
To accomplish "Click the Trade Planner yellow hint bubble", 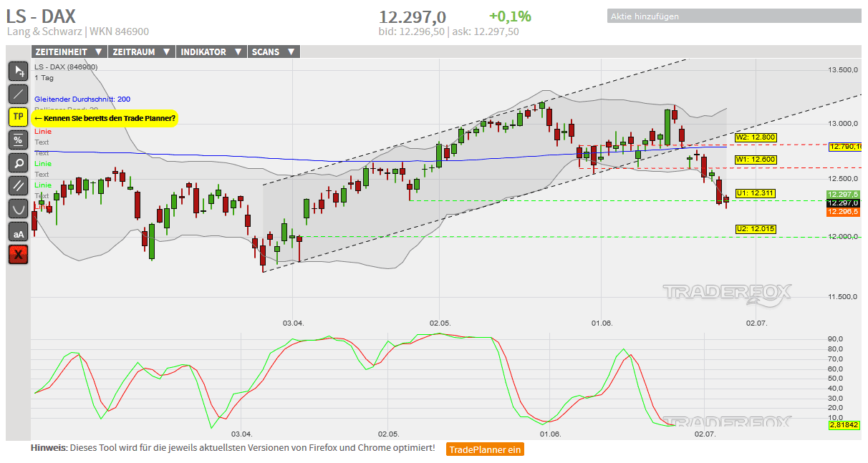I will (x=105, y=118).
